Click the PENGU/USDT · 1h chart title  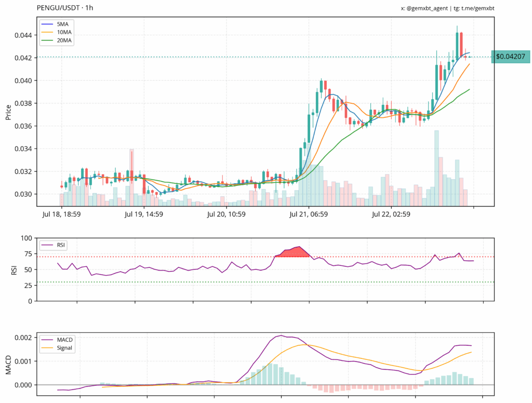click(65, 7)
